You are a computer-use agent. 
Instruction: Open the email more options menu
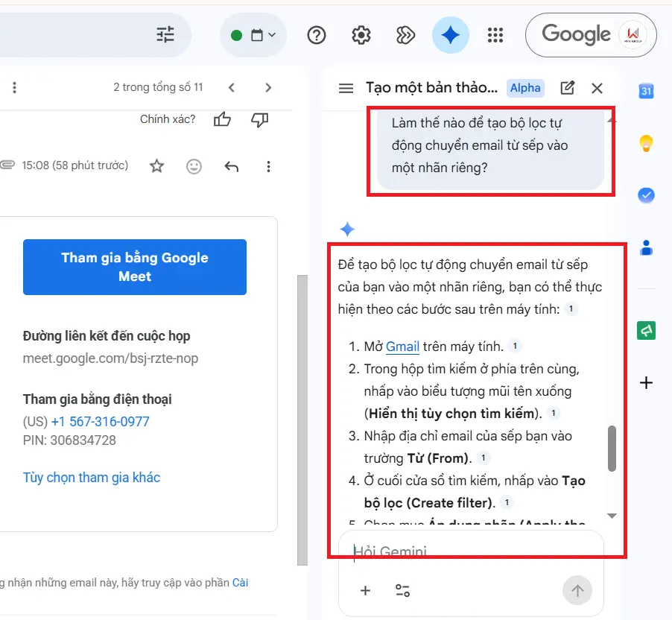pyautogui.click(x=15, y=87)
